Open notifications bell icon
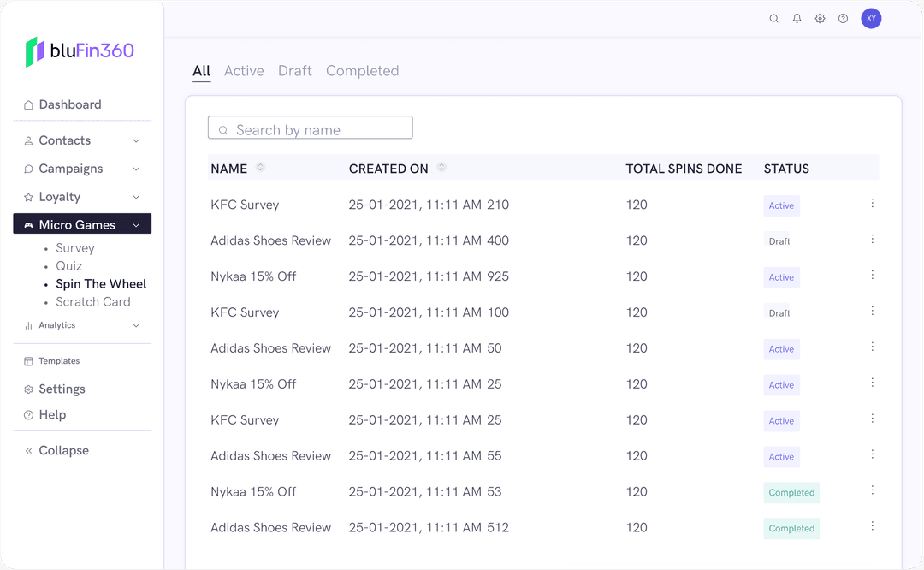Image resolution: width=924 pixels, height=570 pixels. pyautogui.click(x=797, y=19)
